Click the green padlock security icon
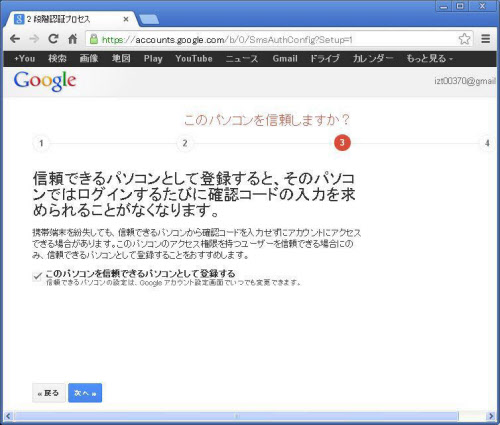 pos(94,39)
